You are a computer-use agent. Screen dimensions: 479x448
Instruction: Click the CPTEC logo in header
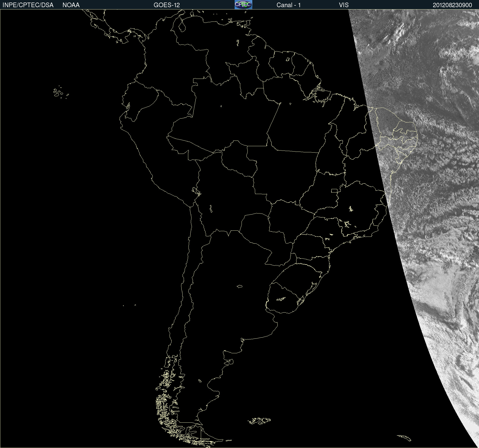tap(243, 5)
